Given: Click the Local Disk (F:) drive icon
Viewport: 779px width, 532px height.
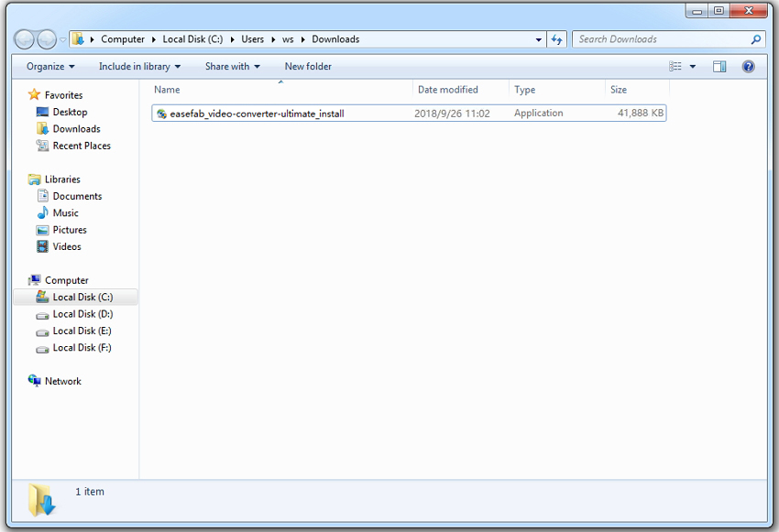Looking at the screenshot, I should tap(42, 348).
